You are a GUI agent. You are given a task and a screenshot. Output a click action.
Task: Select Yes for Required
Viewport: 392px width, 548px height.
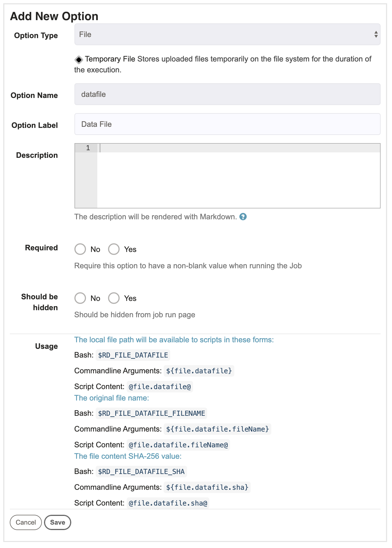pyautogui.click(x=114, y=249)
